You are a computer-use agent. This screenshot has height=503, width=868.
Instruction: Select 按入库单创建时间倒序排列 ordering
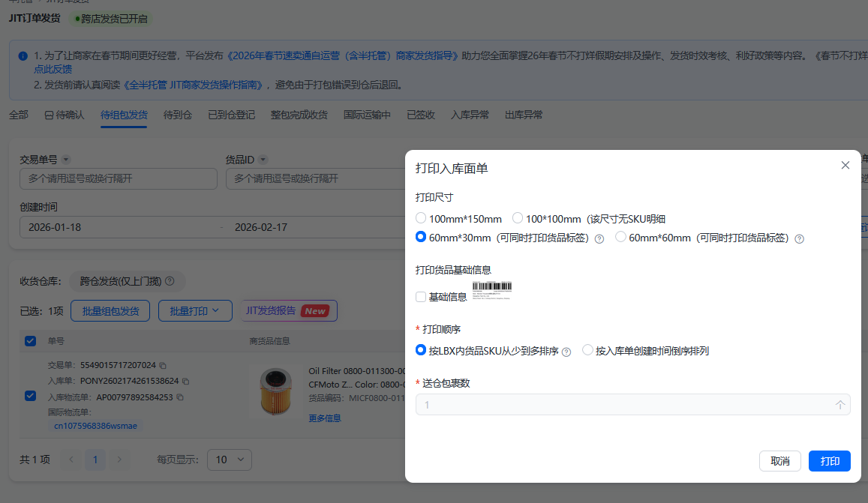(x=587, y=350)
